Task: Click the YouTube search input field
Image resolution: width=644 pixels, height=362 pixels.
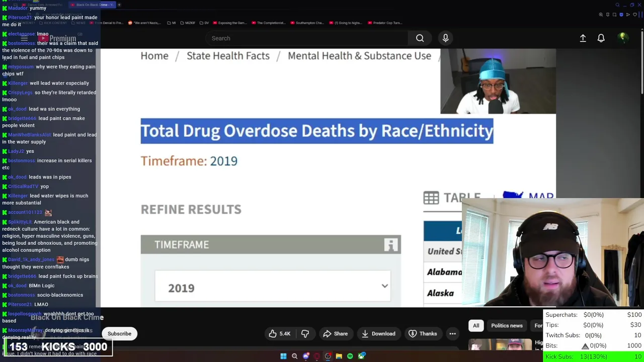Action: [307, 38]
